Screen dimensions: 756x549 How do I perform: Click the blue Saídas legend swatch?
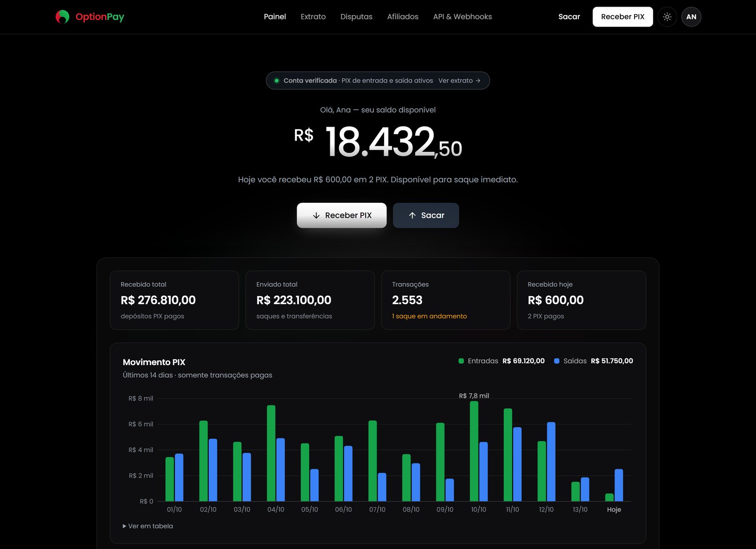pyautogui.click(x=557, y=361)
